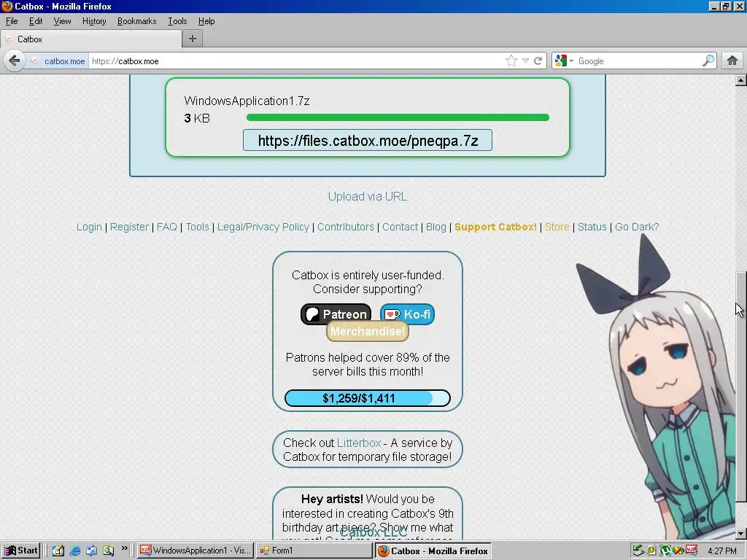Click the $1,259/$1,411 funding progress bar
747x560 pixels.
pos(368,398)
